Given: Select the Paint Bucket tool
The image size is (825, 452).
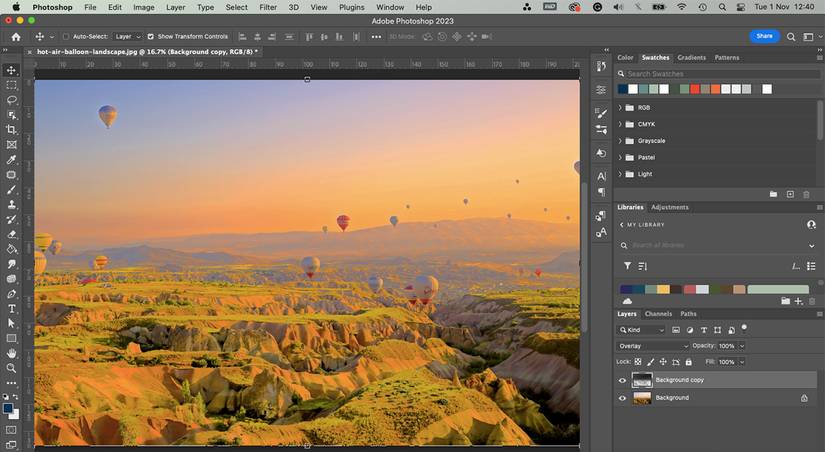Looking at the screenshot, I should coord(11,249).
